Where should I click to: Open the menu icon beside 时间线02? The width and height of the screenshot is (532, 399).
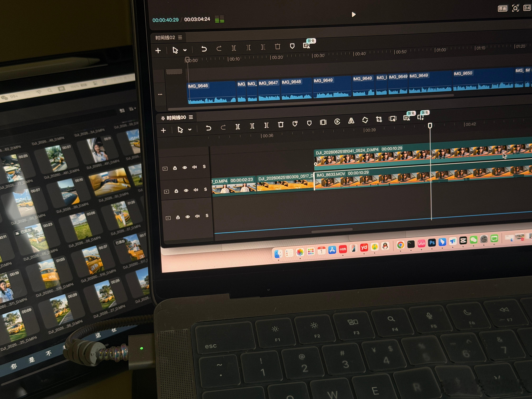(x=180, y=37)
